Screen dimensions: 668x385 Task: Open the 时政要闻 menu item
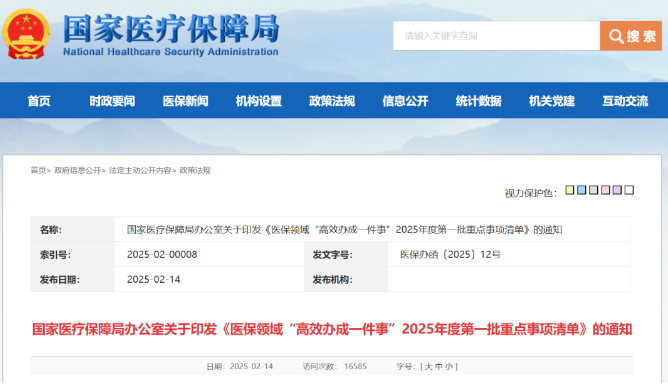pyautogui.click(x=112, y=101)
